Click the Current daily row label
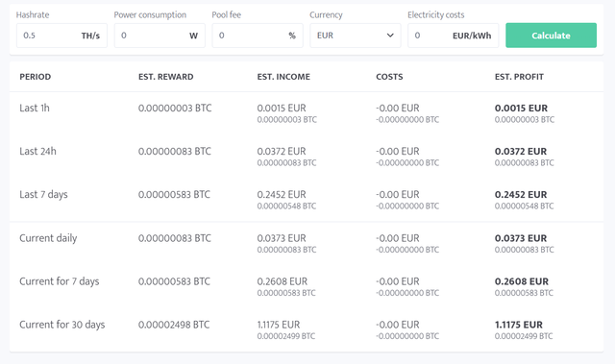Screen dimensions: 615x364 click(x=48, y=238)
